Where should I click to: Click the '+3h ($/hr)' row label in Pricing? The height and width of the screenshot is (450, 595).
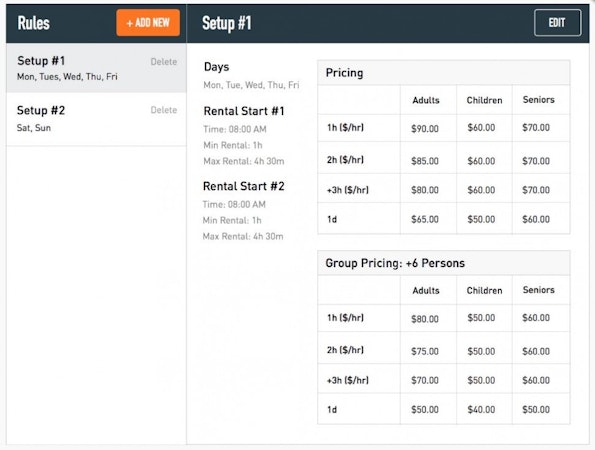click(x=348, y=190)
